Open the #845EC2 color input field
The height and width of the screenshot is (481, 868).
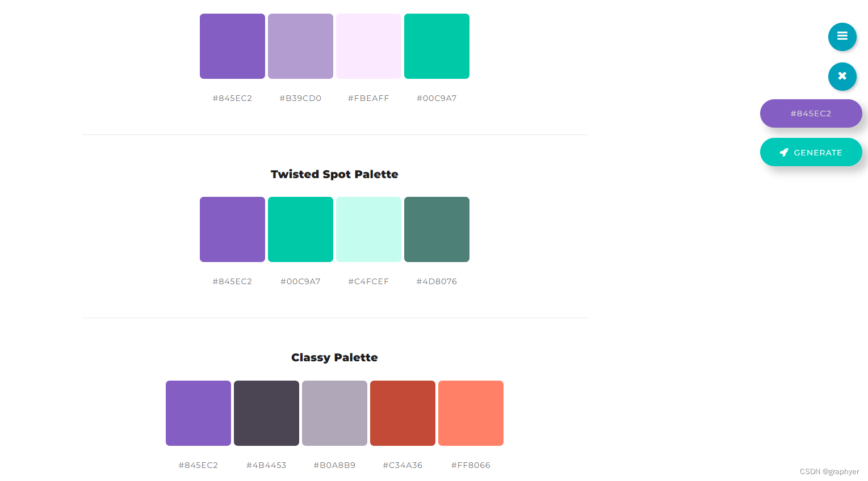coord(811,113)
